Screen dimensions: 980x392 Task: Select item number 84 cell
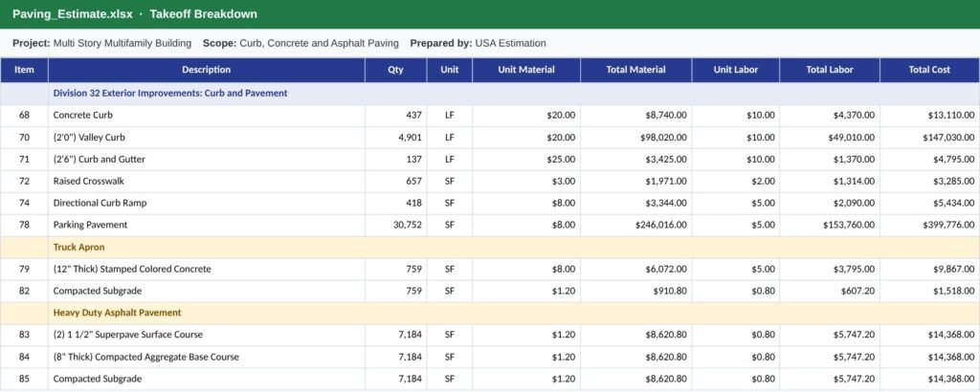click(x=24, y=357)
